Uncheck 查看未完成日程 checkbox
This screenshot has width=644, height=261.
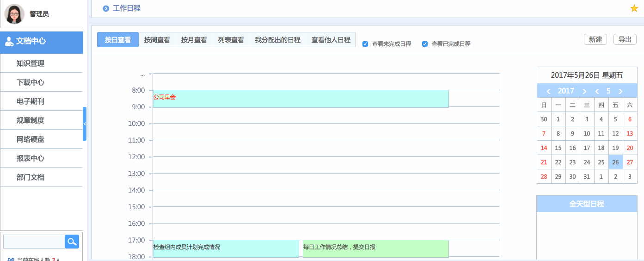pos(365,44)
